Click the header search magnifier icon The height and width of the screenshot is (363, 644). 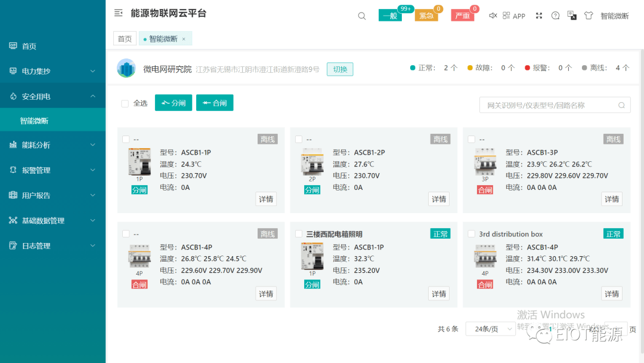(x=362, y=16)
